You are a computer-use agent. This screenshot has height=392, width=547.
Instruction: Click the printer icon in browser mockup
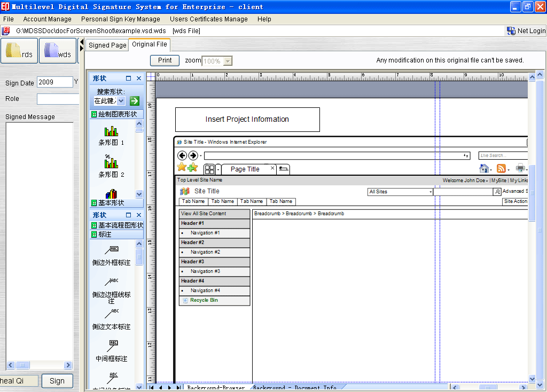point(520,168)
